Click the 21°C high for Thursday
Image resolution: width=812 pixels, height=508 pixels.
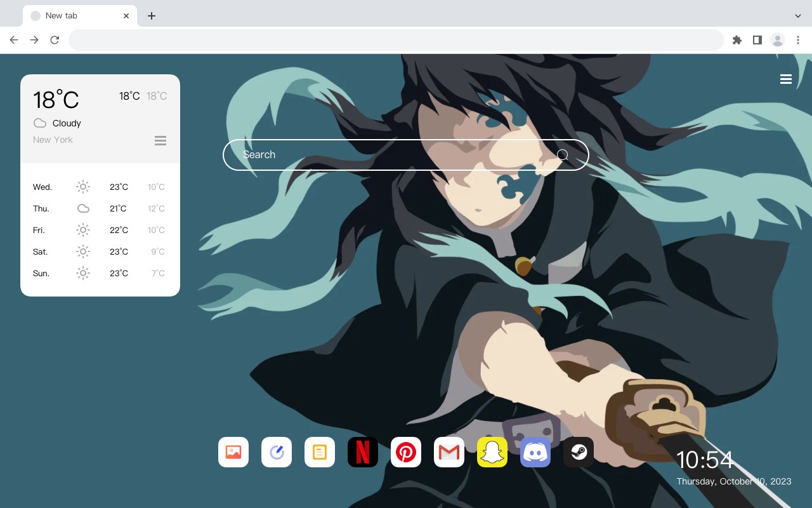tap(118, 208)
